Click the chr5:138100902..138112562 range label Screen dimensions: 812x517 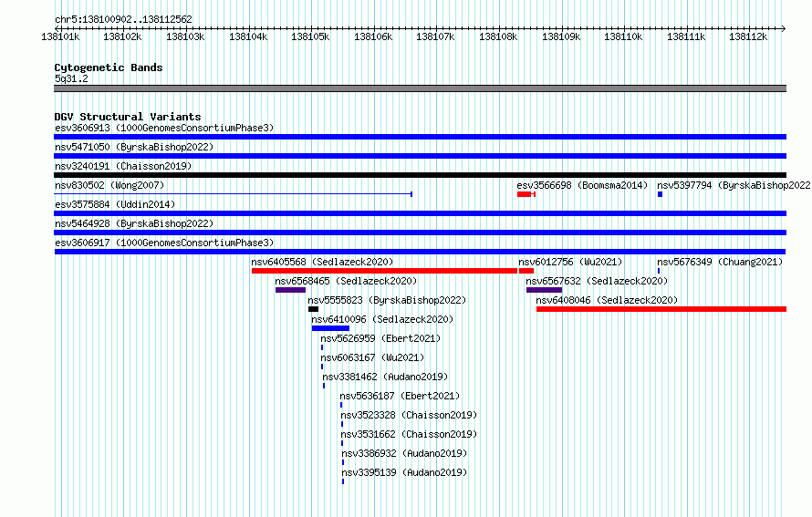[123, 19]
